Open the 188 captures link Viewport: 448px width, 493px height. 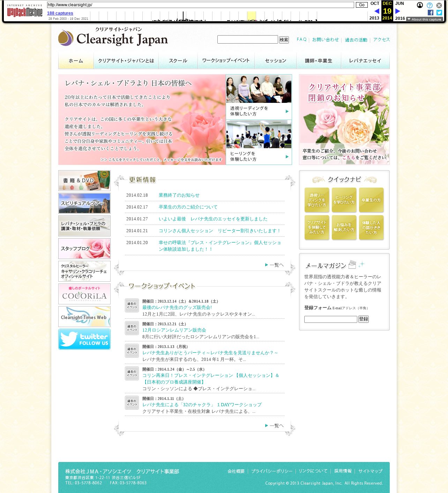point(60,13)
